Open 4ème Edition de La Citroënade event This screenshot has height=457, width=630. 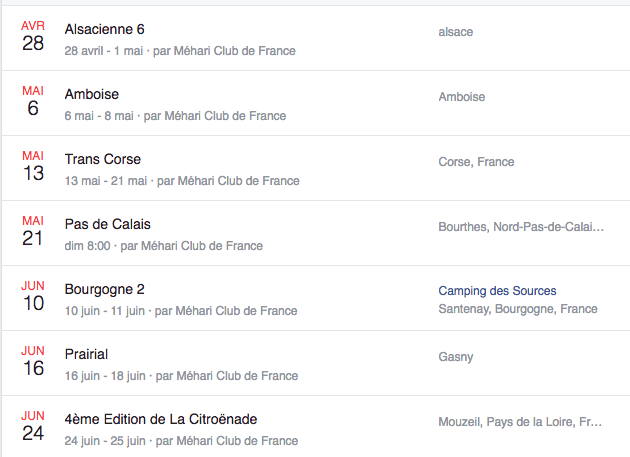[161, 419]
